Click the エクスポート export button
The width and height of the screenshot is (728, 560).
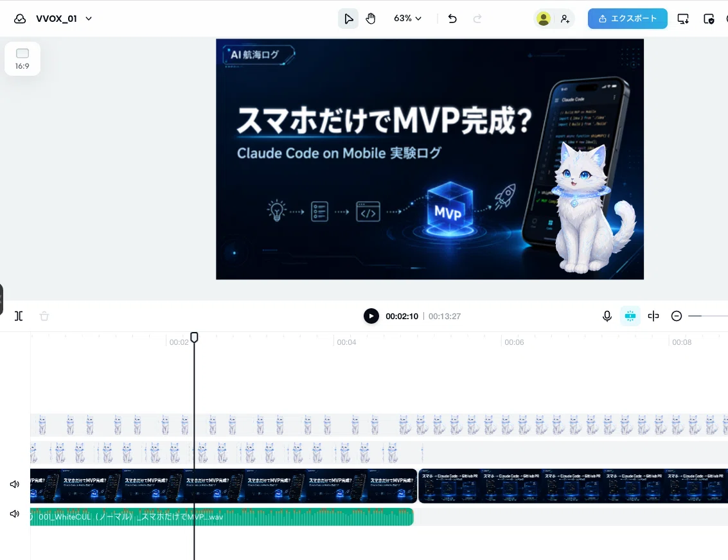[x=627, y=19]
